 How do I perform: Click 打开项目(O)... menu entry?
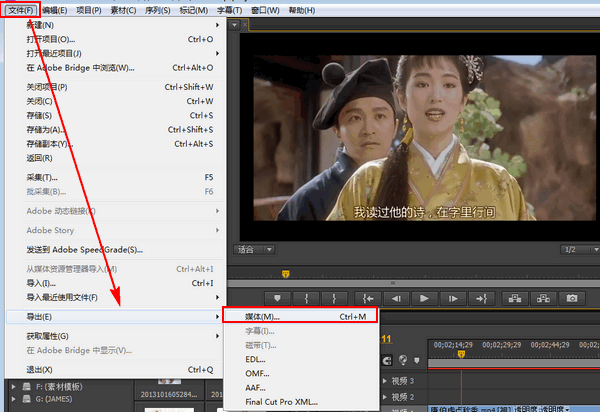116,39
